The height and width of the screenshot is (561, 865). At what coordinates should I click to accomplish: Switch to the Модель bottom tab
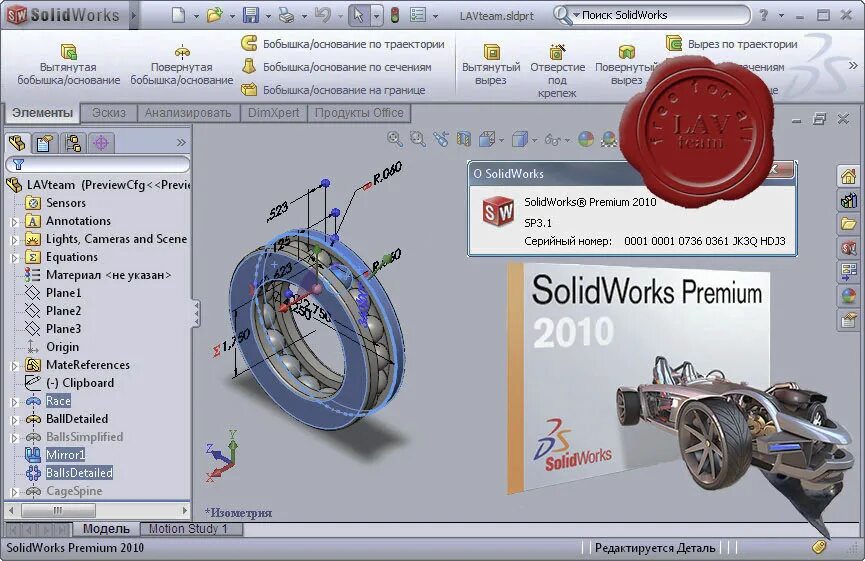(x=106, y=529)
